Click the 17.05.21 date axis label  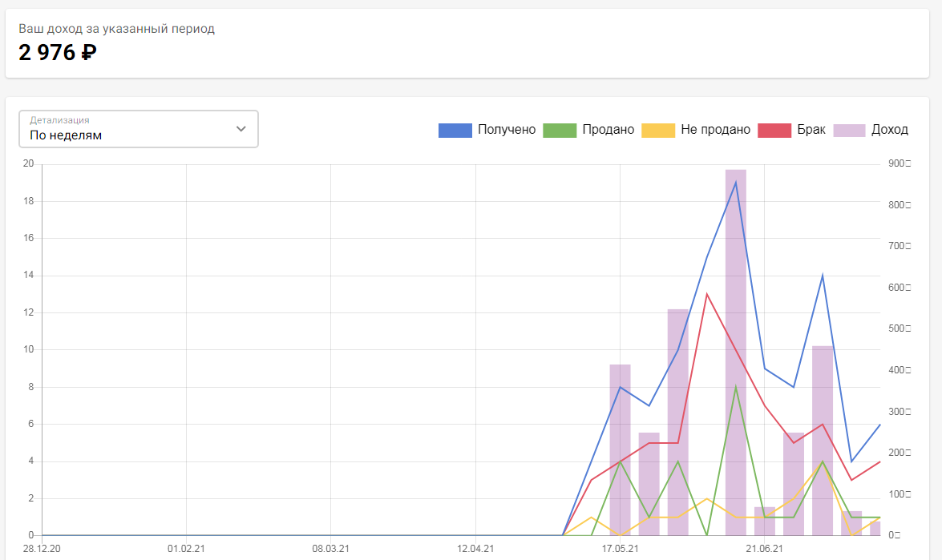click(620, 549)
